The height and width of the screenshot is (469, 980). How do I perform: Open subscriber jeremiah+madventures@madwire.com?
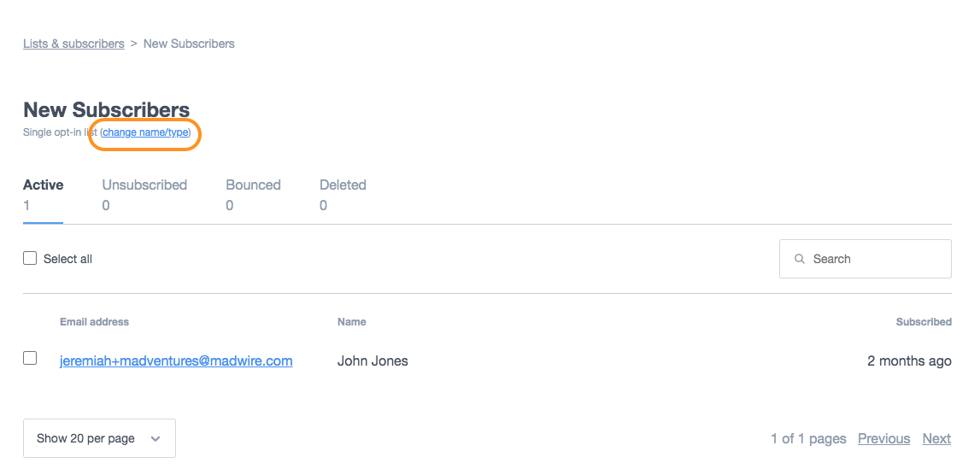pyautogui.click(x=176, y=361)
